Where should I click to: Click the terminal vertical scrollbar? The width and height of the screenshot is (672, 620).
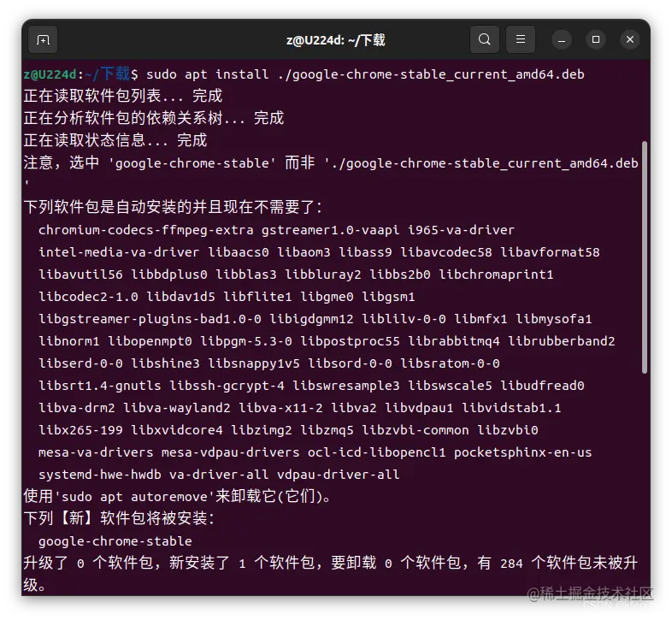(x=645, y=257)
